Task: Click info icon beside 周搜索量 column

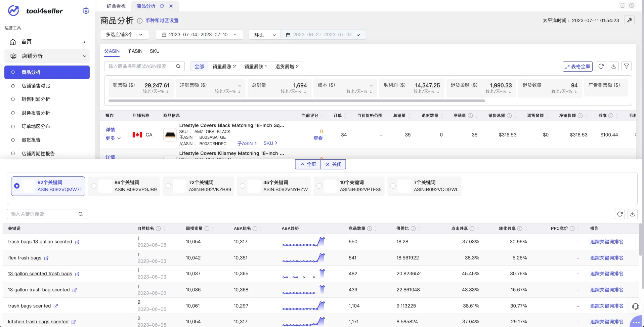Action: (x=207, y=229)
